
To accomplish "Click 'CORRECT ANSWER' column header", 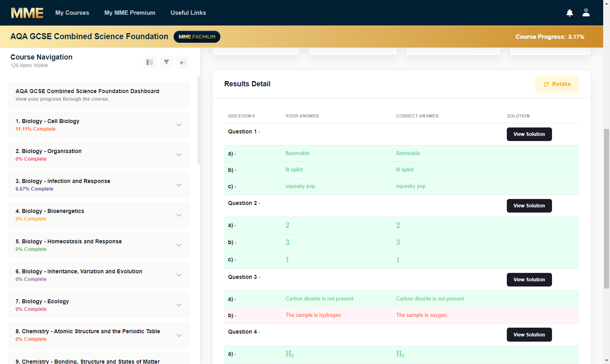I will (417, 116).
